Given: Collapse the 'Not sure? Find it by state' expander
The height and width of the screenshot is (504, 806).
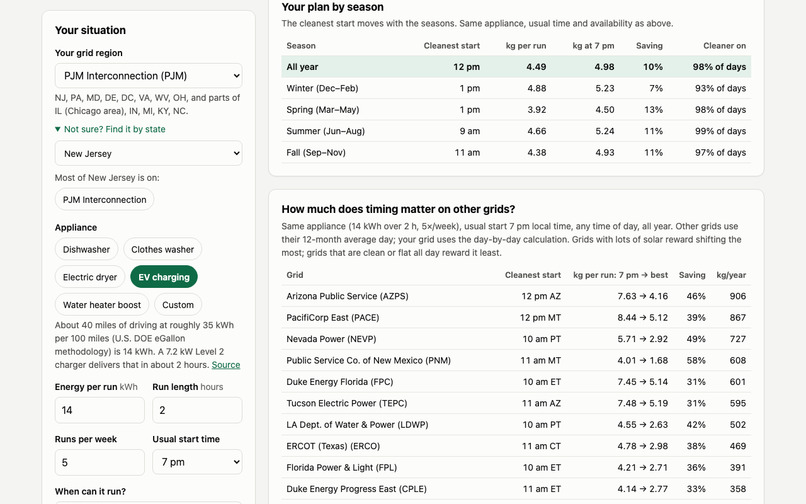Looking at the screenshot, I should pos(110,129).
